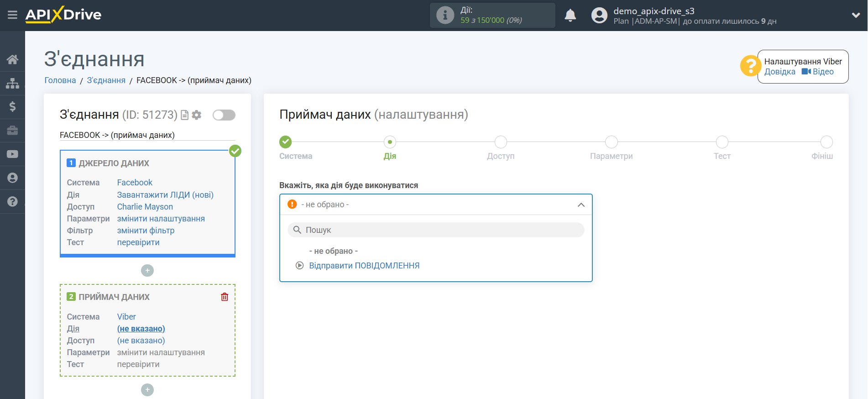Open the Довідка link
Screen dimensions: 868x399
[779, 72]
